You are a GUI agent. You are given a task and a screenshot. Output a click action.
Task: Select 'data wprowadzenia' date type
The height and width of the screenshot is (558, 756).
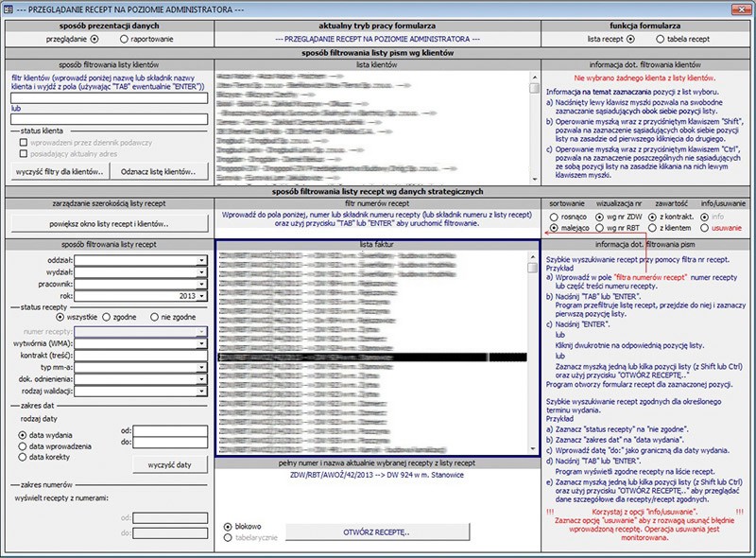coord(22,446)
